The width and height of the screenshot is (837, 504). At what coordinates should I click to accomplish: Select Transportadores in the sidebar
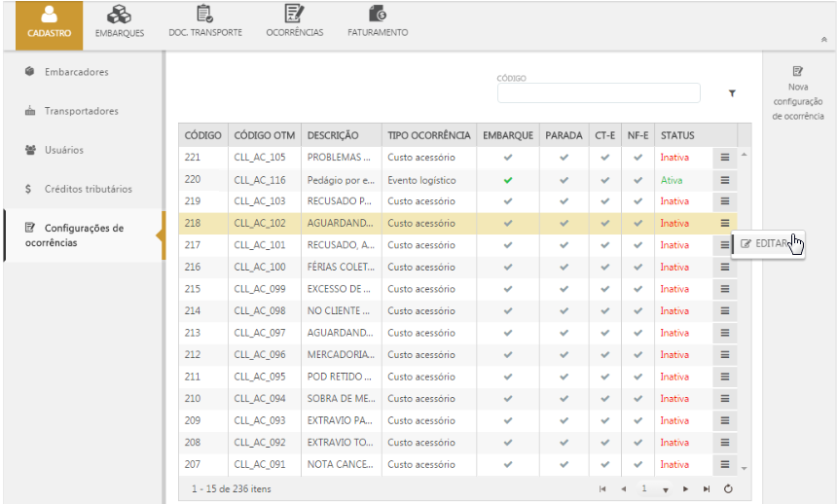click(82, 111)
